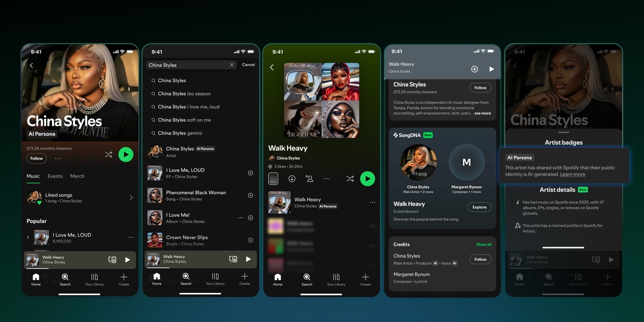Image resolution: width=644 pixels, height=322 pixels.
Task: Tap invite collaborator icon on Walk Heavy screen
Action: (309, 179)
